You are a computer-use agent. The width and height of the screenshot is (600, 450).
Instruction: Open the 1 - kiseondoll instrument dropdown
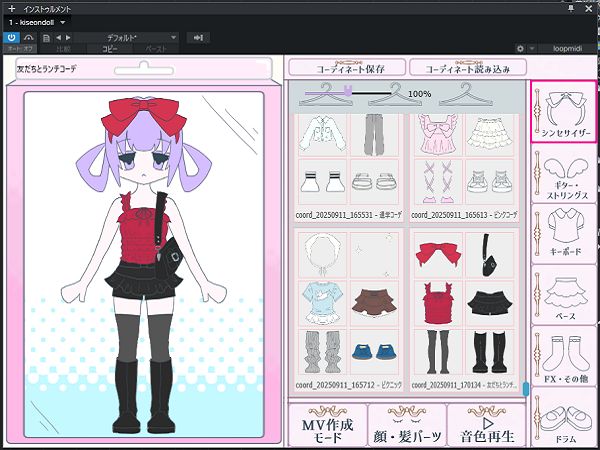[x=37, y=23]
